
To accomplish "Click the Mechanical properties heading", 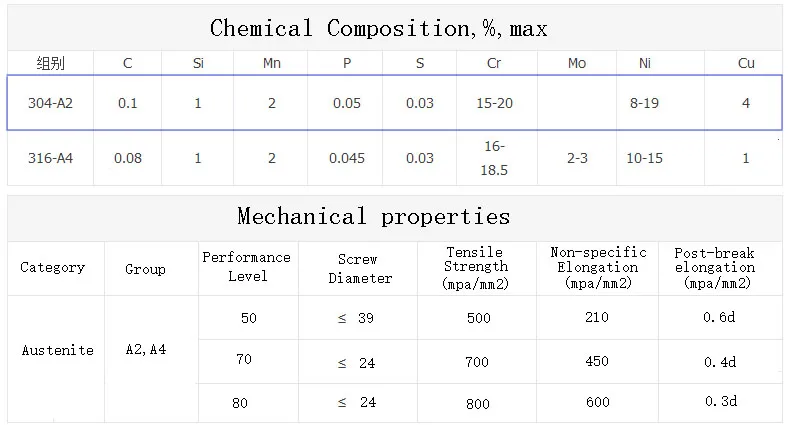I will [374, 216].
